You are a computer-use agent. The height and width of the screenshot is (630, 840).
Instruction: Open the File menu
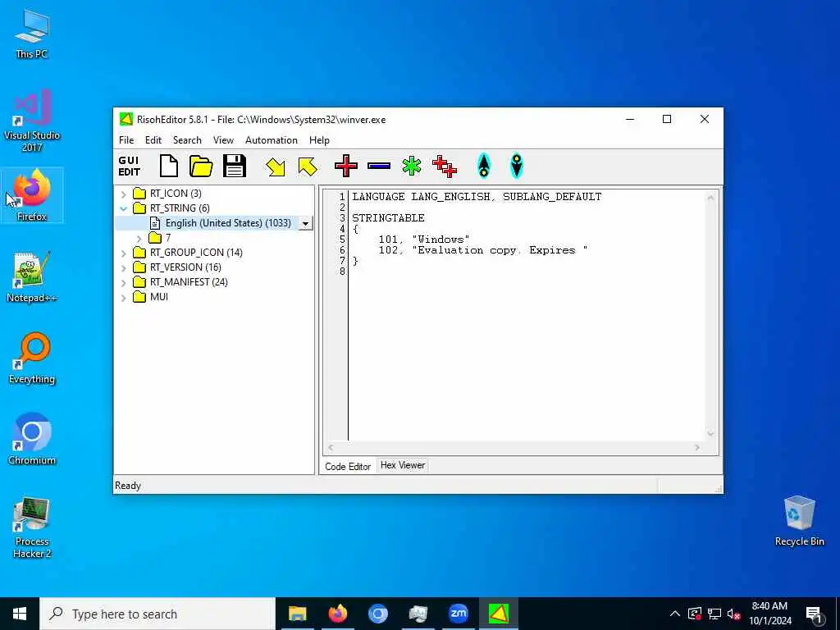(126, 140)
